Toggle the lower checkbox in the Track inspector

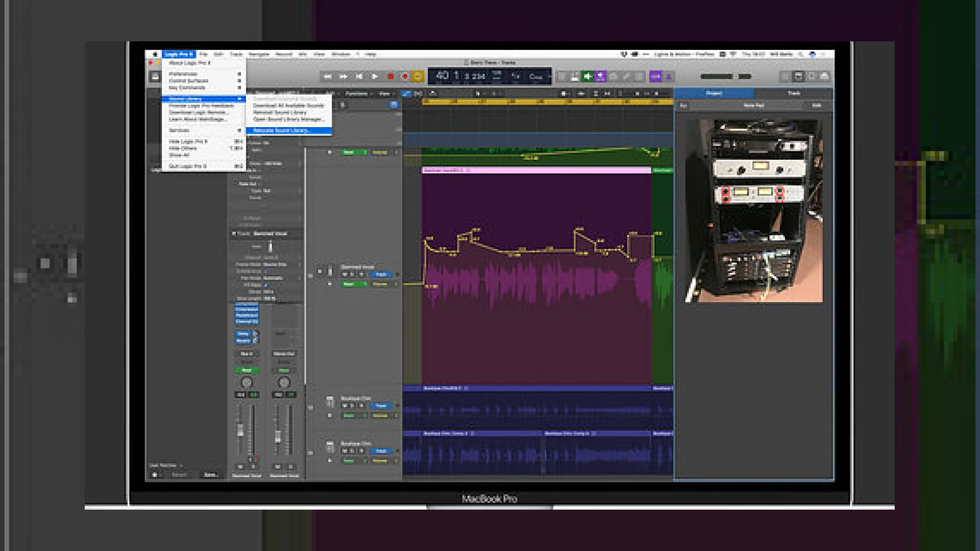[265, 285]
